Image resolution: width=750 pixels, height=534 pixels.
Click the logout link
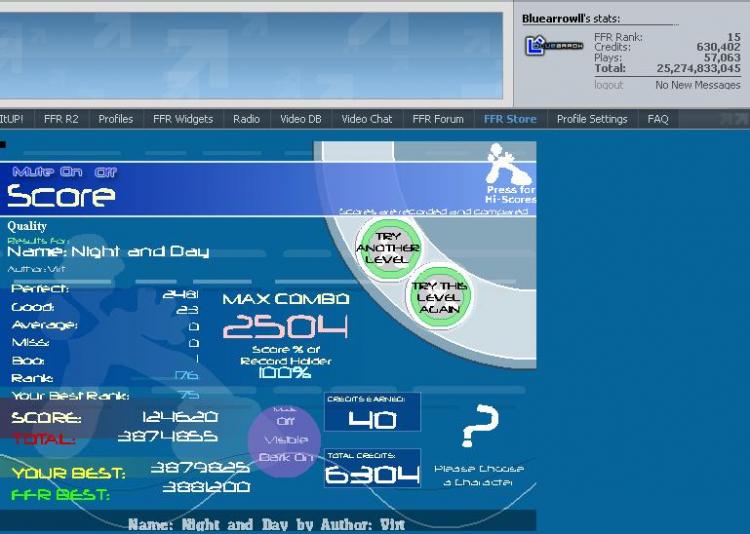(608, 85)
